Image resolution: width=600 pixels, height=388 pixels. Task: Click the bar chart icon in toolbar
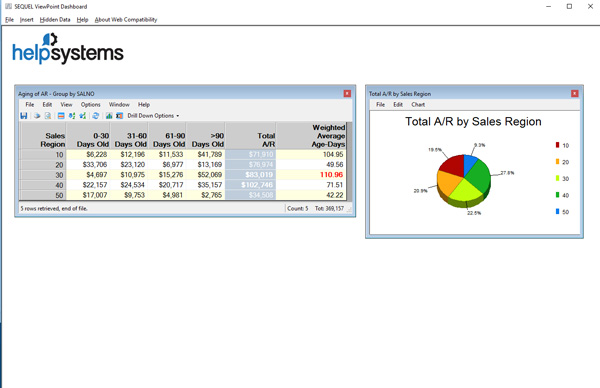click(x=109, y=116)
